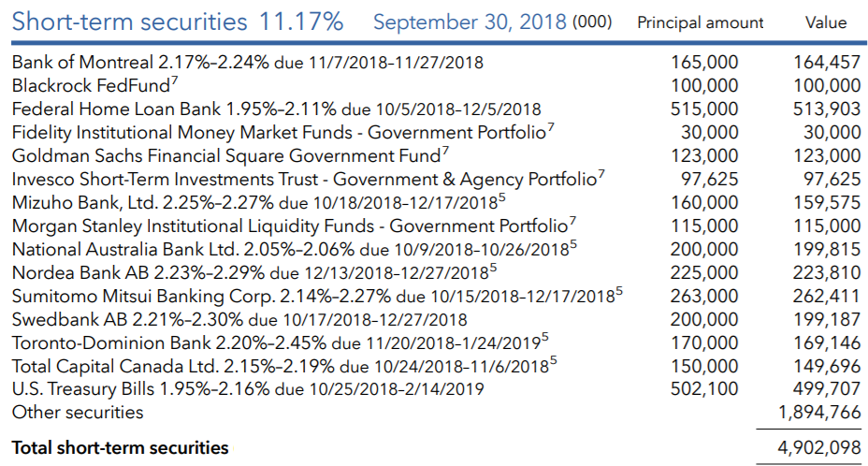
Task: Click the Bank of Montreal row label
Action: 248,62
